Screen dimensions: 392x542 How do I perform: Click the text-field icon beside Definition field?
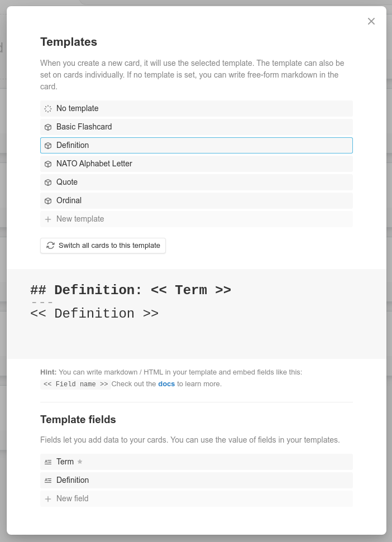(x=48, y=481)
